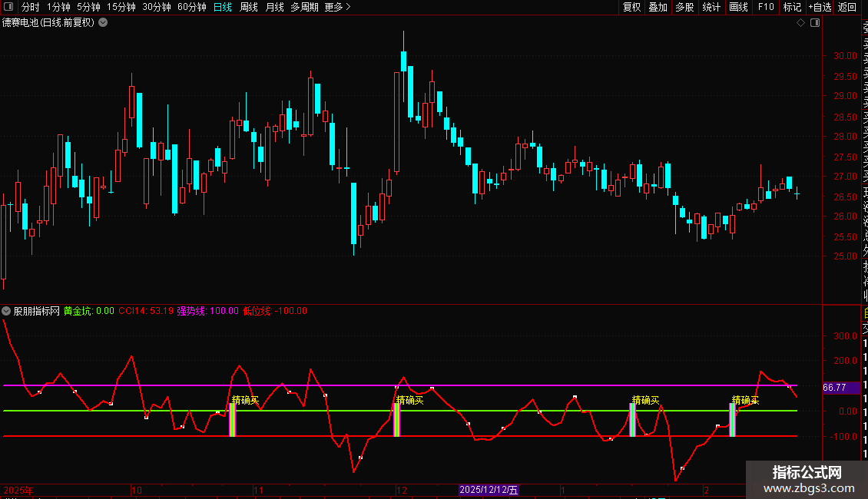The image size is (868, 499).
Task: Select the 60分钟 period tab
Action: click(x=192, y=7)
